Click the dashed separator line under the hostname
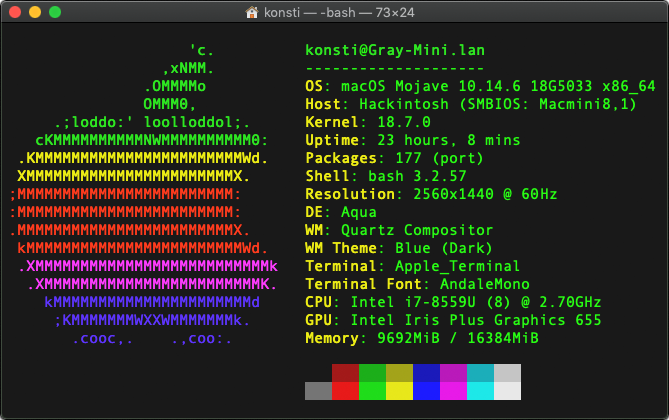The height and width of the screenshot is (420, 669). (395, 68)
